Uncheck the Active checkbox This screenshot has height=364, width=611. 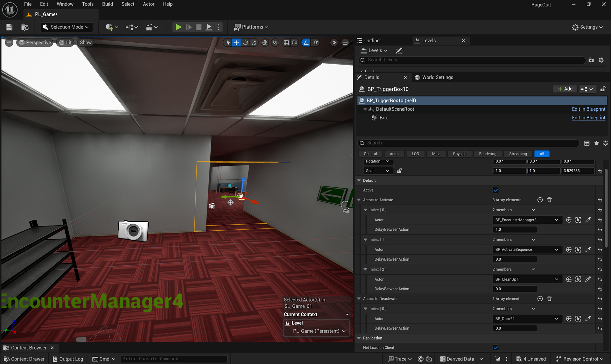pos(495,190)
